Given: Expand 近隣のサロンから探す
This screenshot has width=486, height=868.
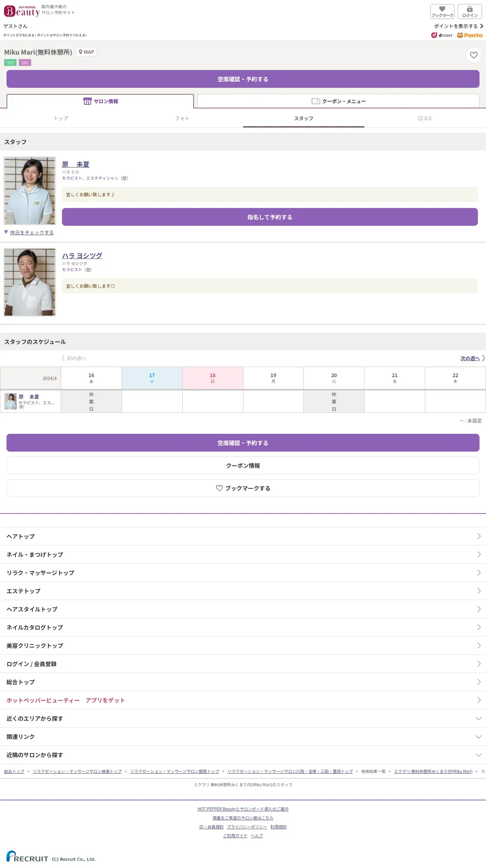Looking at the screenshot, I should [x=243, y=755].
